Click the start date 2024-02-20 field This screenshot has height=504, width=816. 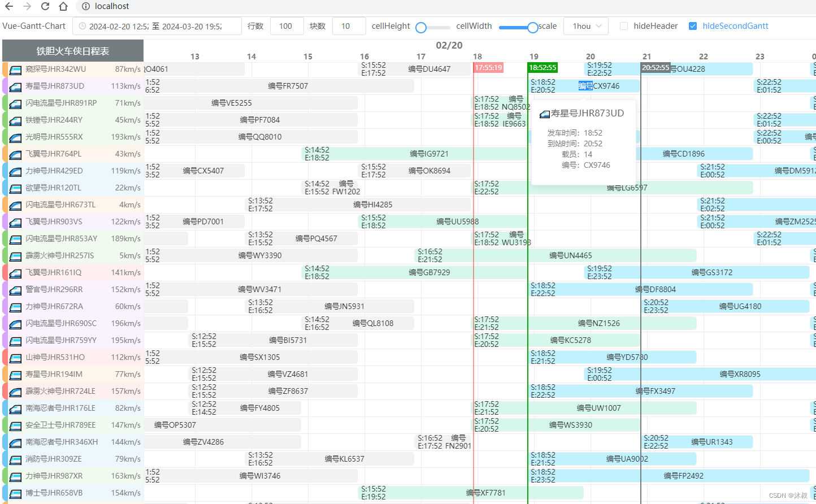tap(119, 26)
